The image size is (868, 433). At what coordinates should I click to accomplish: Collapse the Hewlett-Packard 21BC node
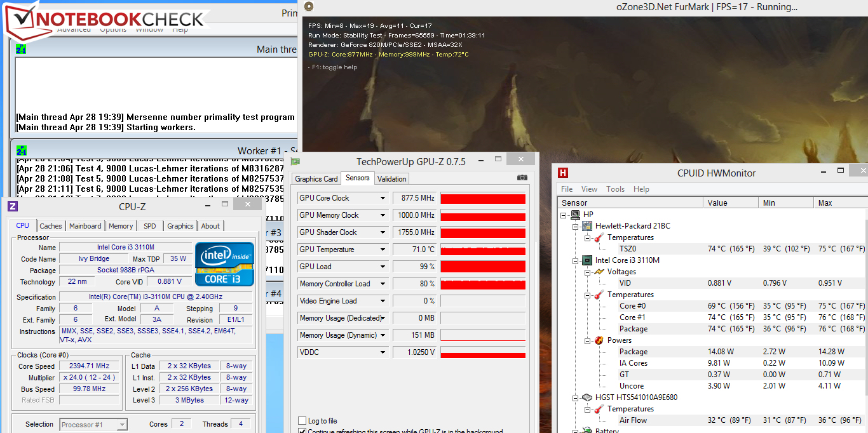tap(576, 226)
